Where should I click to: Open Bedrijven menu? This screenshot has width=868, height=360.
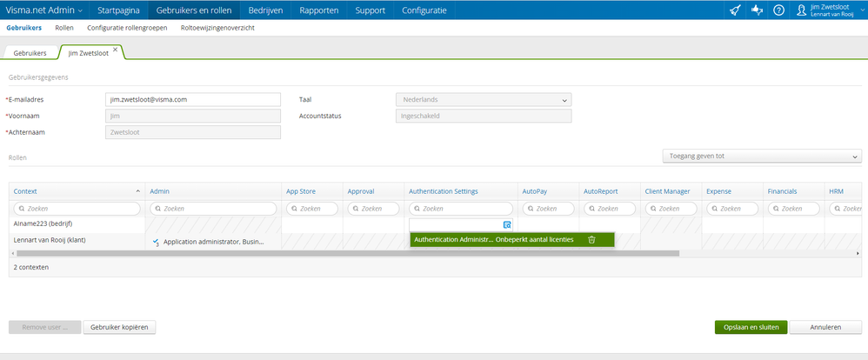[x=266, y=10]
